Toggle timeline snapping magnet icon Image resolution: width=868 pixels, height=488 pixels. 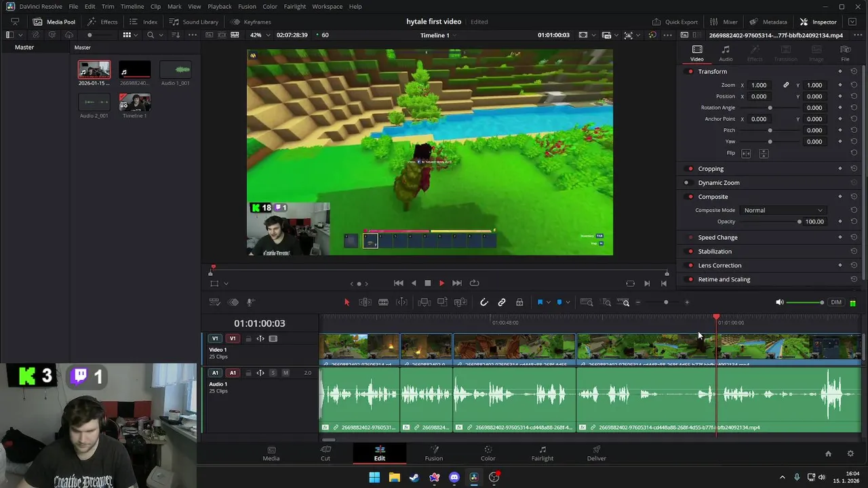click(484, 302)
